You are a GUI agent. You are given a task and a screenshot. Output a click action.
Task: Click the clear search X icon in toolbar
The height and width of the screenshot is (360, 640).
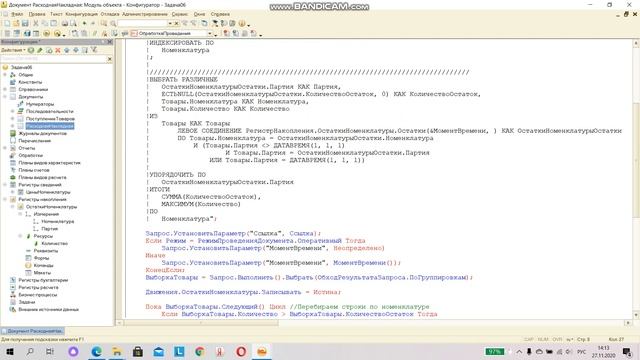177,23
